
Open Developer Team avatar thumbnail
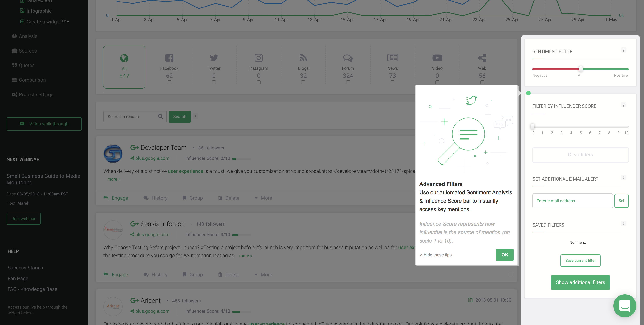[113, 153]
